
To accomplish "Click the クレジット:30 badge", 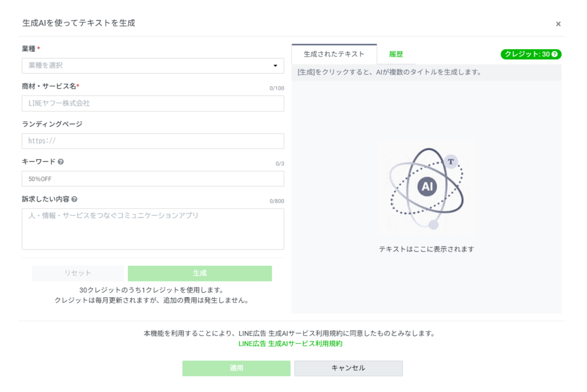I will 527,54.
